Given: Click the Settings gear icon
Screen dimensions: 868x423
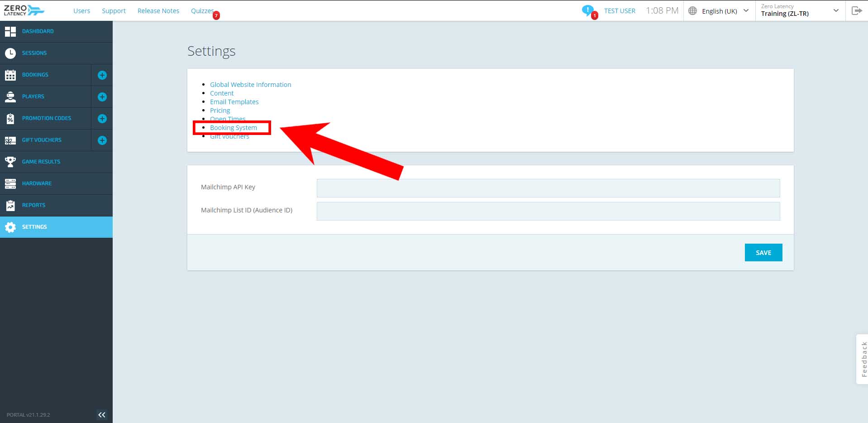Looking at the screenshot, I should (x=10, y=227).
